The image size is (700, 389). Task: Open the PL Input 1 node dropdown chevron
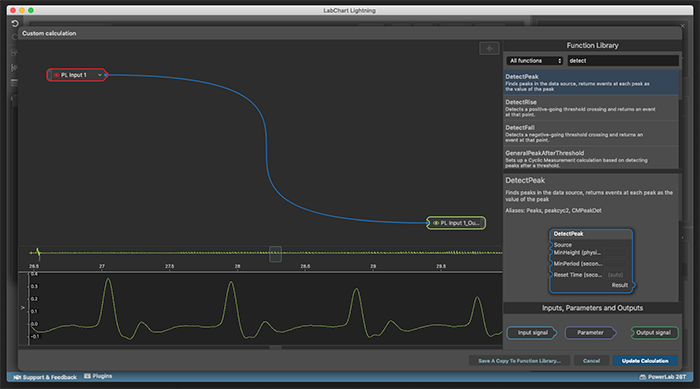(x=100, y=75)
